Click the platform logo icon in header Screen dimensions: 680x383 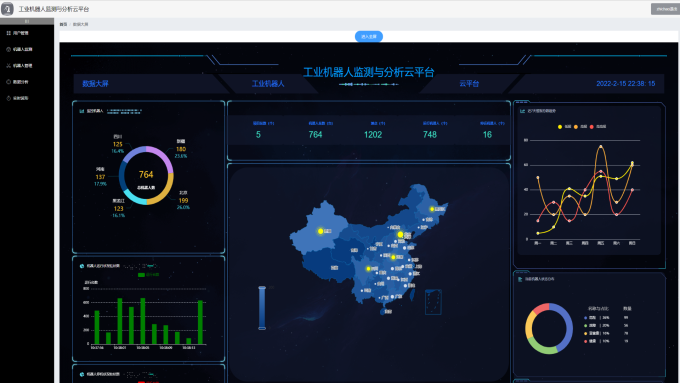point(7,9)
